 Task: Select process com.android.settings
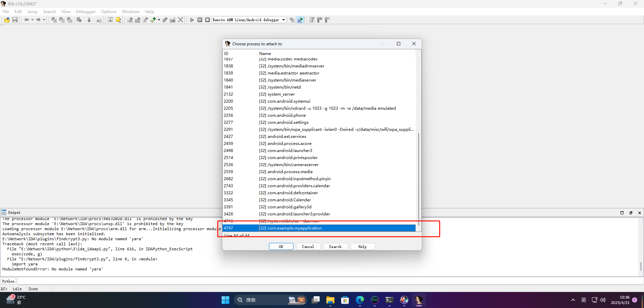319,122
